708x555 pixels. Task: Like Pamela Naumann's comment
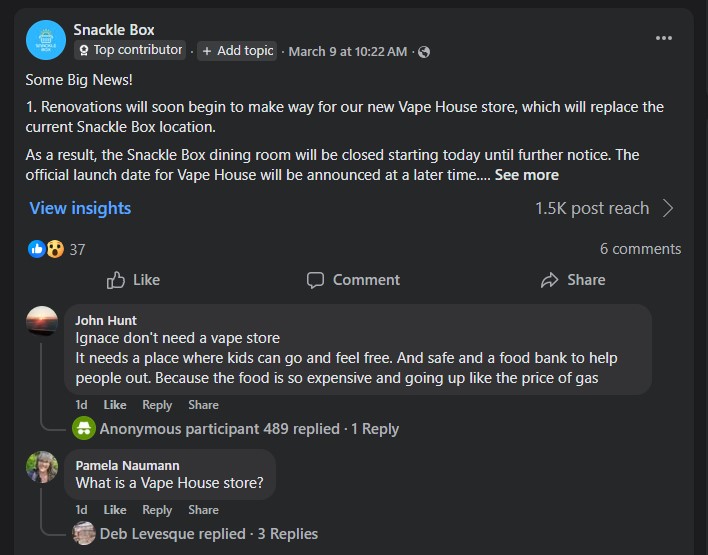tap(115, 510)
